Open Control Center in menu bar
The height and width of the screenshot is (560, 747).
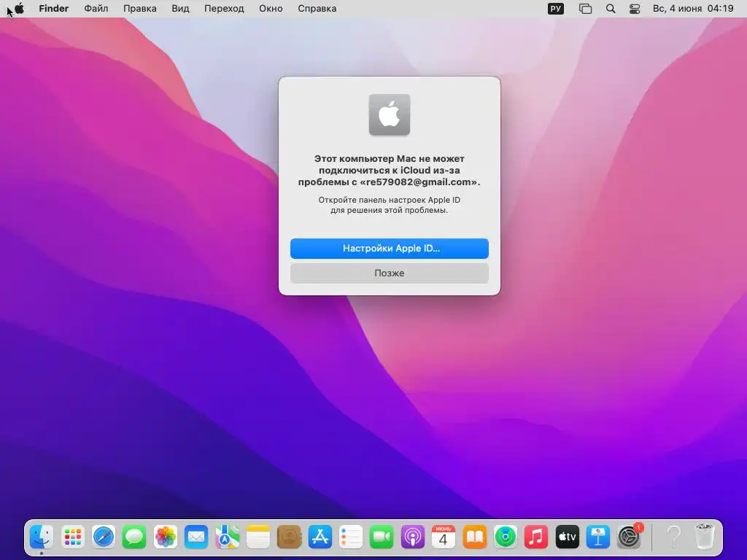pos(635,9)
